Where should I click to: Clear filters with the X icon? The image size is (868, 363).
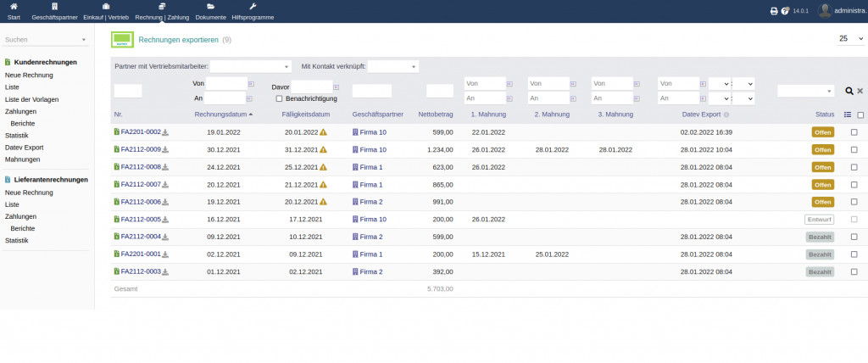(x=860, y=91)
